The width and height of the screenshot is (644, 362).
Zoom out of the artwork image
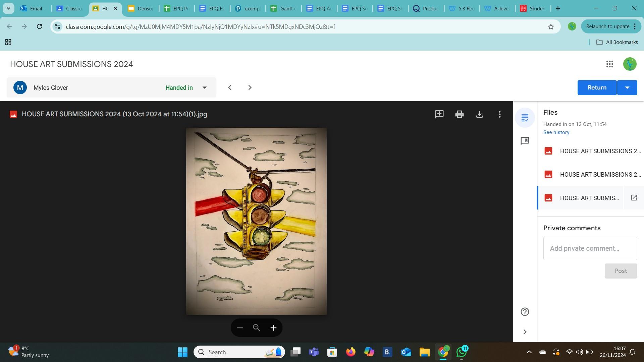tap(240, 328)
